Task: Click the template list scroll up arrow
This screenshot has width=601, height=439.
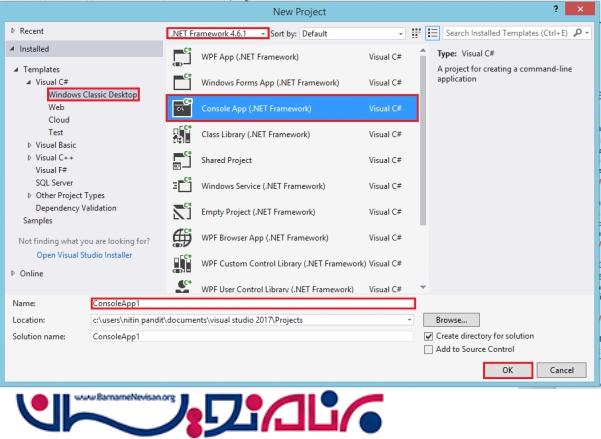Action: pos(423,51)
